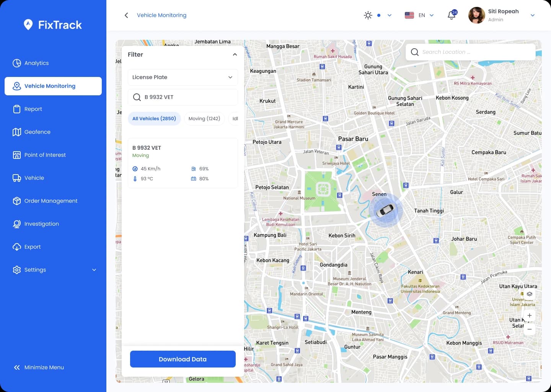Expand the user account dropdown chevron

533,15
